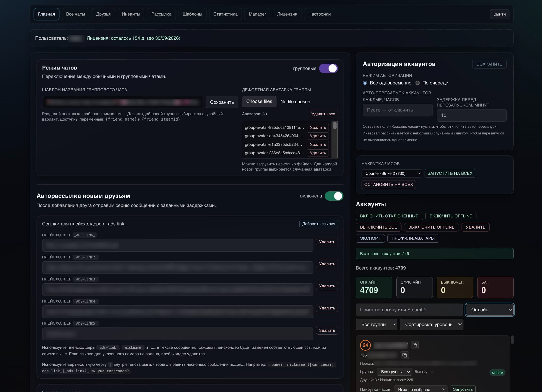Disable the auto-mailing to new friends switch
Viewport: 542px width, 392px height.
(334, 196)
